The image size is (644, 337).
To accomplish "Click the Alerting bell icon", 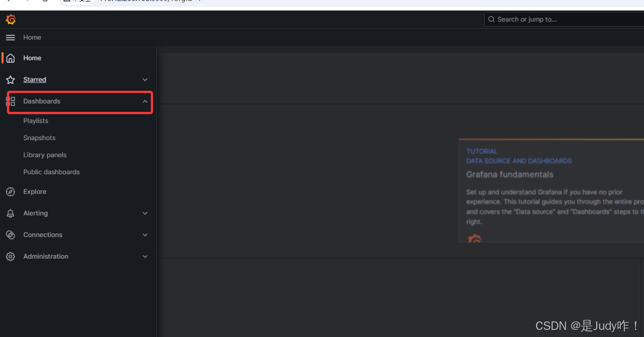I will 10,213.
